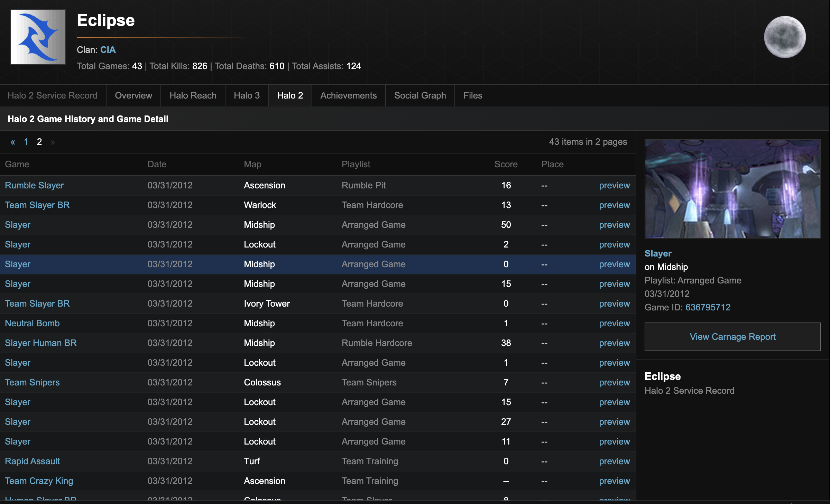Viewport: 830px width, 504px height.
Task: Open the Social Graph tab
Action: [x=420, y=95]
